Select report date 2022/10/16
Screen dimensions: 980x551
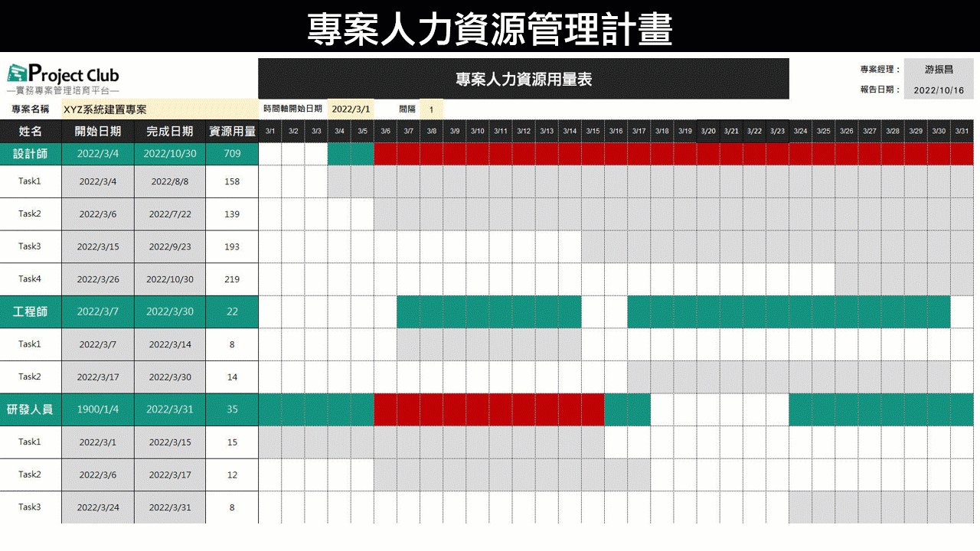pyautogui.click(x=939, y=90)
